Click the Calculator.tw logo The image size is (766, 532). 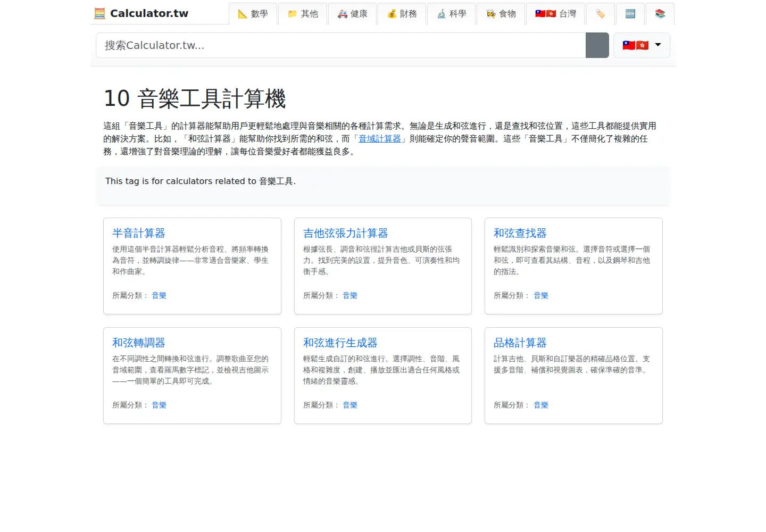(141, 13)
